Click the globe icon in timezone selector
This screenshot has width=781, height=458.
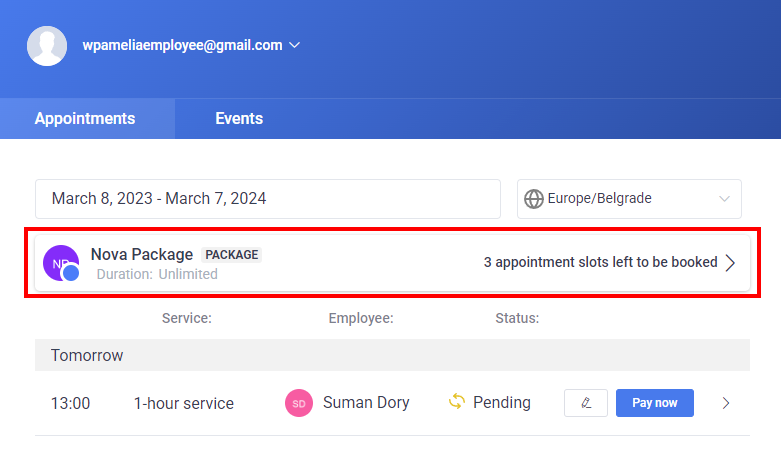(534, 199)
